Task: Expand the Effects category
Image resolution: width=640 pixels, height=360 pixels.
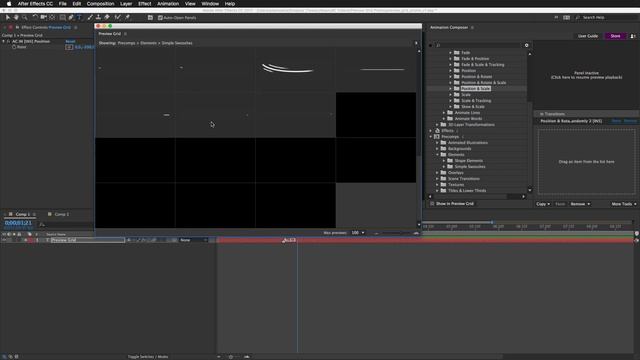Action: coord(431,131)
